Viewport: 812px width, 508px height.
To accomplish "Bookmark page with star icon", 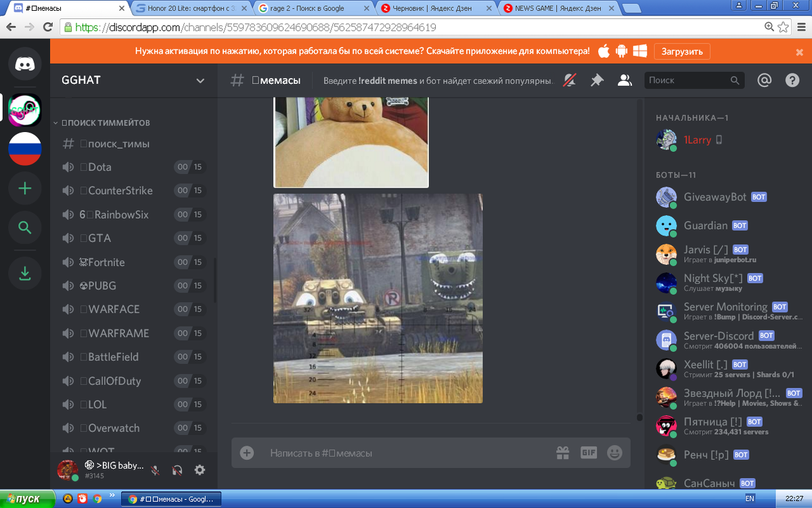I will (784, 27).
